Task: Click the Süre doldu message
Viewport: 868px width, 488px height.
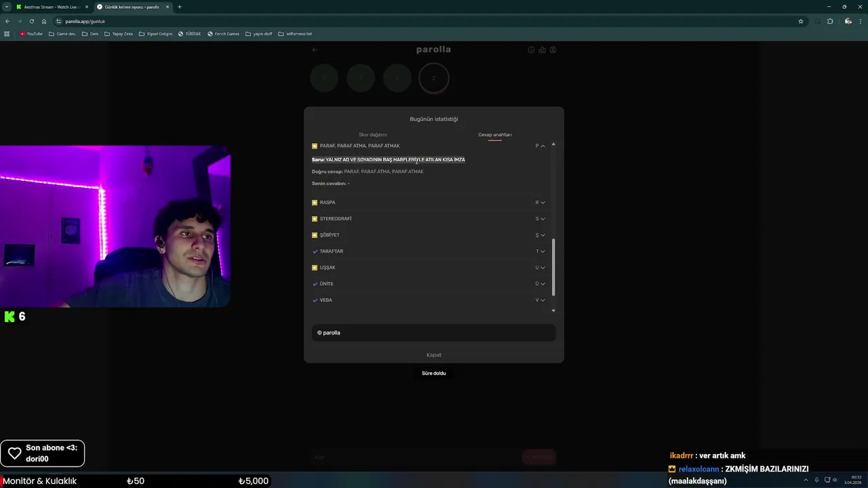Action: tap(434, 373)
